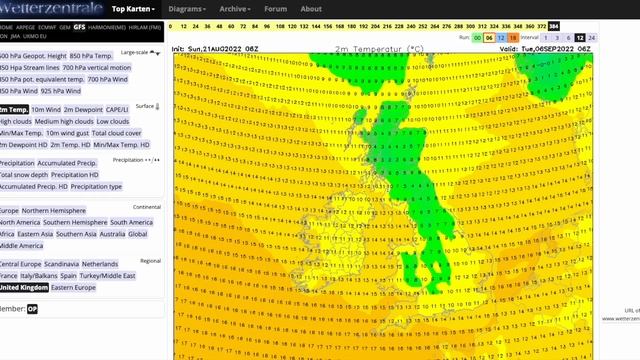Show 850 Hpa Stream lines chart
640x360 pixels.
pos(30,68)
